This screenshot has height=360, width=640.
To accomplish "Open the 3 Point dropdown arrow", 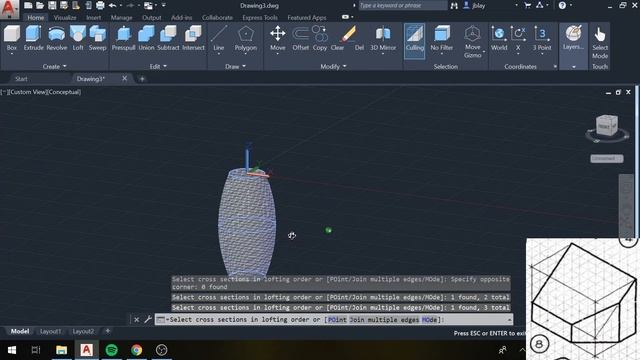I will (542, 54).
